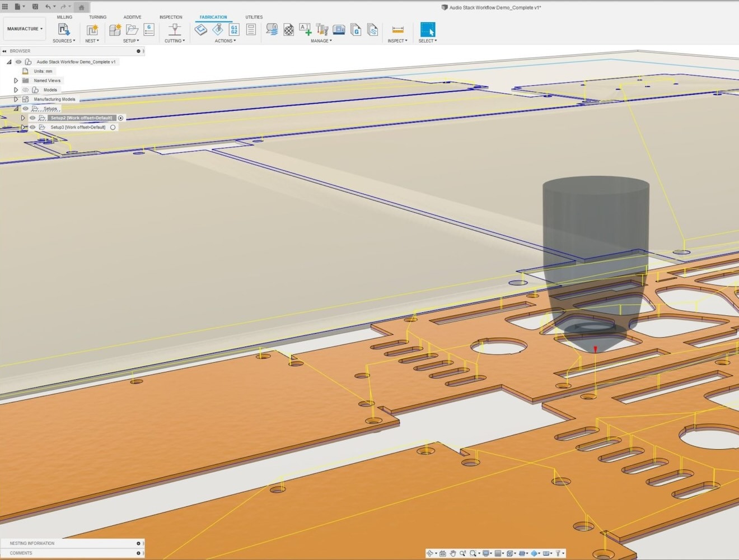Open the NESTING INFORMATION panel

pos(31,543)
